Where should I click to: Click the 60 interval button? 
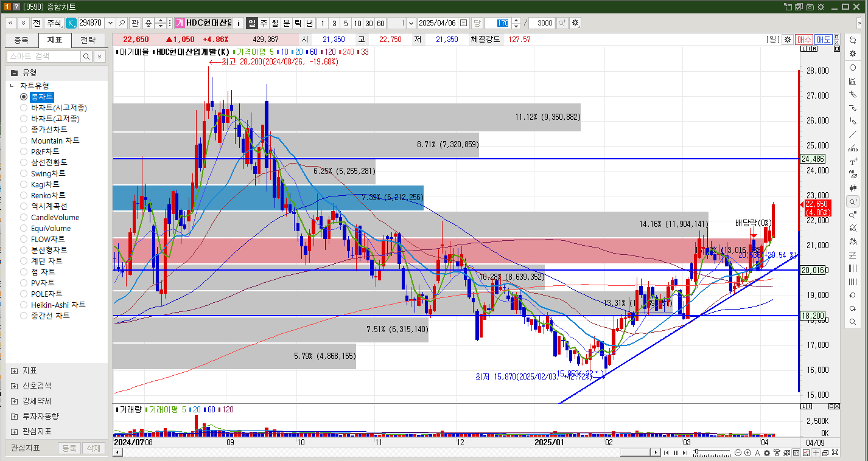coord(380,23)
